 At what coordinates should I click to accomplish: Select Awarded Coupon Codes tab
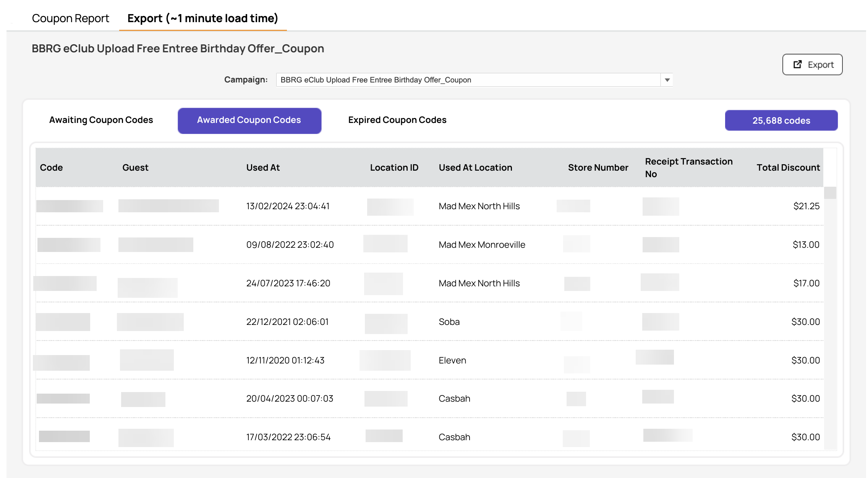coord(249,121)
